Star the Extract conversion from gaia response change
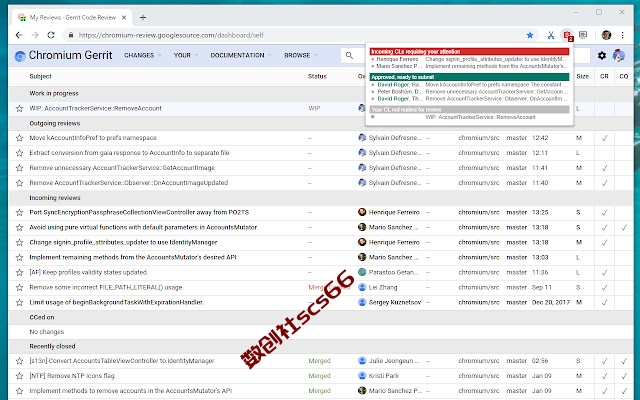 click(19, 153)
